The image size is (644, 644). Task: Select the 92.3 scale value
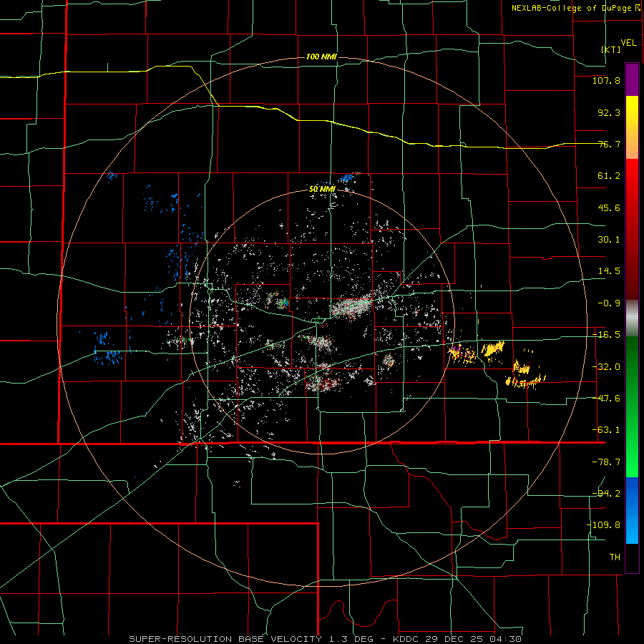point(609,112)
